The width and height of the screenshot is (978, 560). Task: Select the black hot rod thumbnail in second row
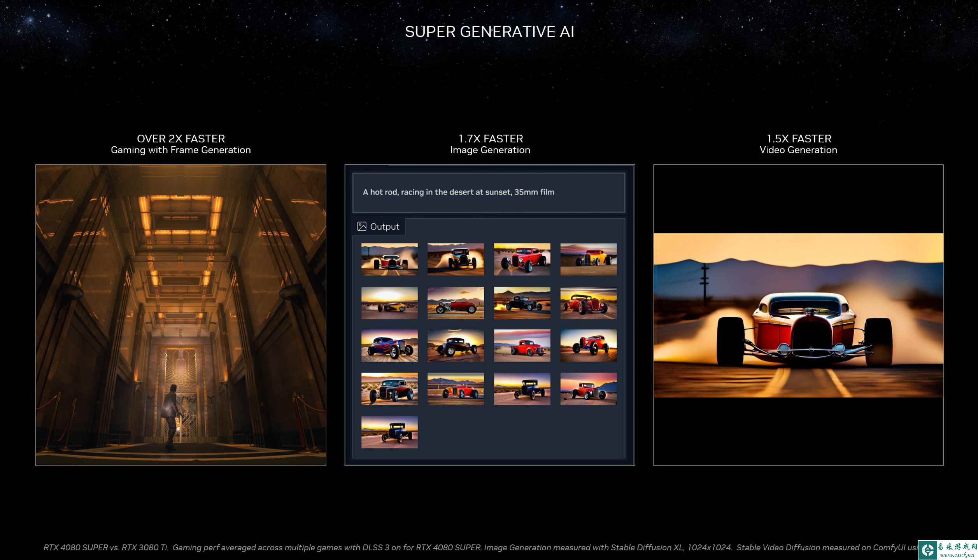tap(522, 303)
